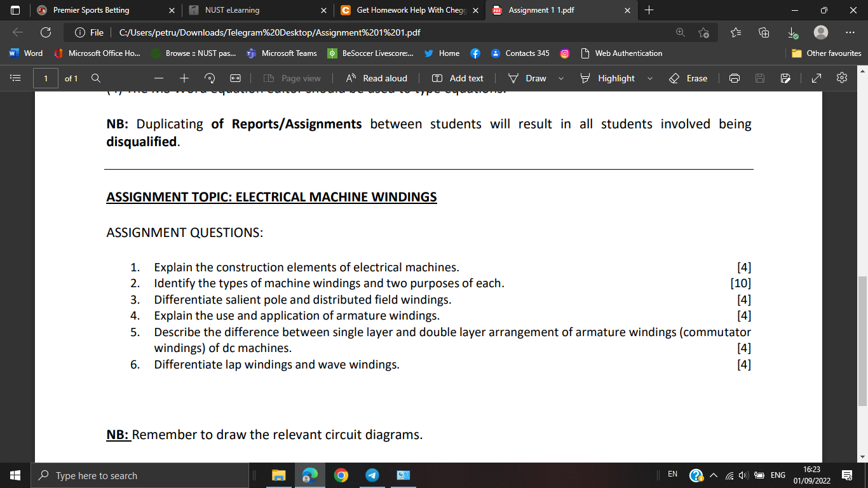Go back to the previous page
The height and width of the screenshot is (488, 868).
click(18, 32)
